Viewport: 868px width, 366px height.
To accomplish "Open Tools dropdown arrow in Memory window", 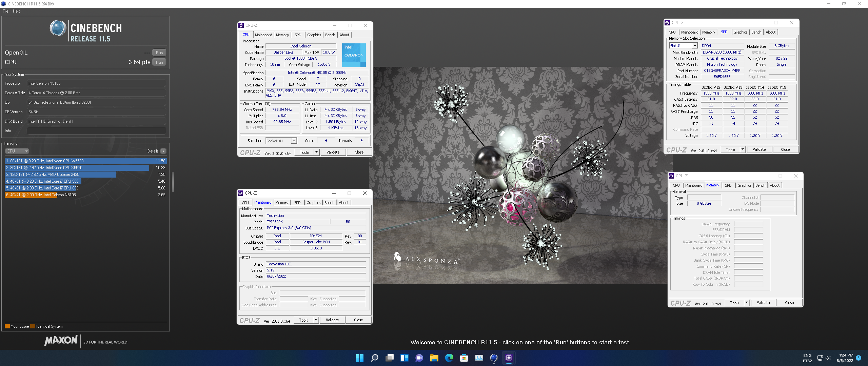I will click(747, 303).
